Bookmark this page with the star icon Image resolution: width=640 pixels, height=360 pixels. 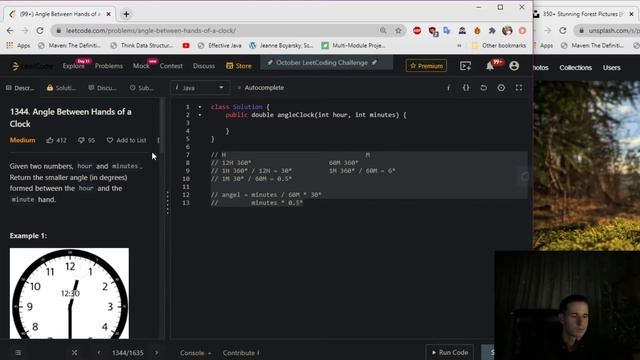tap(398, 31)
